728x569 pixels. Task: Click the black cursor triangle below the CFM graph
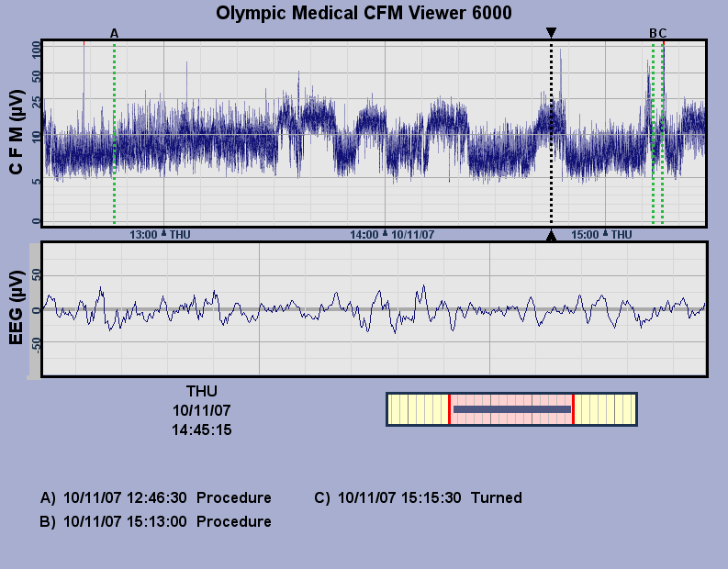tap(551, 236)
